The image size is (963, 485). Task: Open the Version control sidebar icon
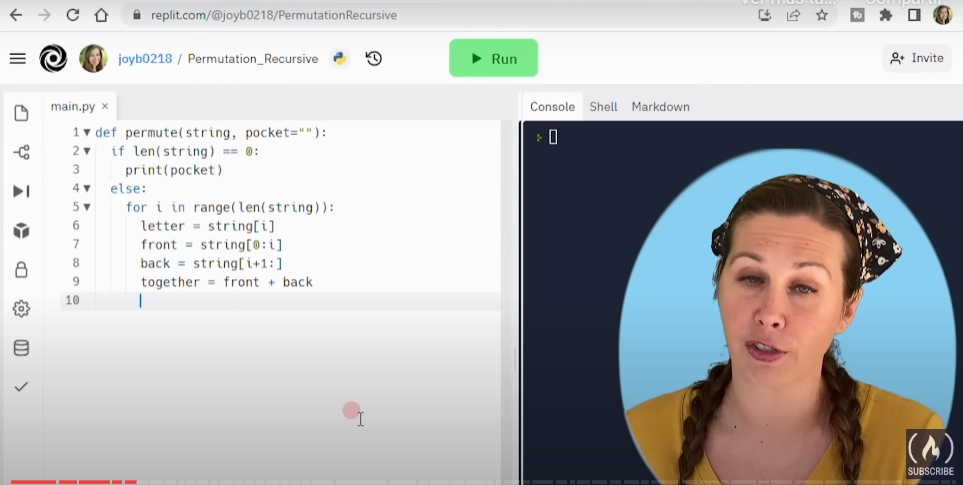[x=21, y=152]
